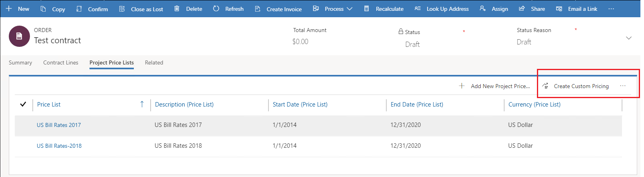Click the Add New Project Price plus icon

(x=462, y=86)
